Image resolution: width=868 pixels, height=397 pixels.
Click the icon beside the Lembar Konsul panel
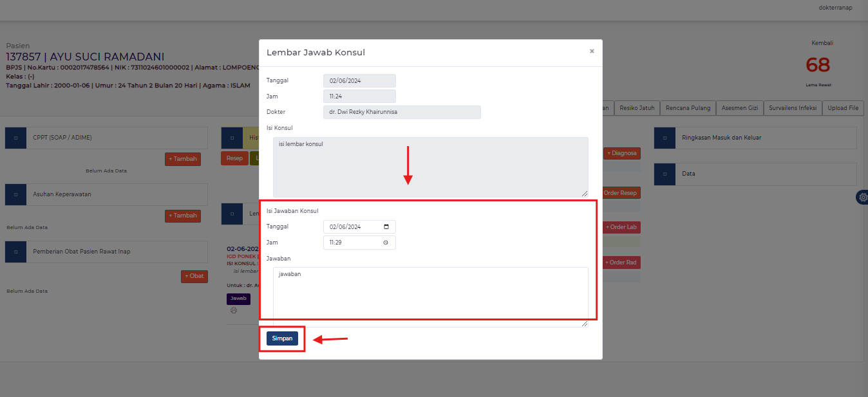232,213
